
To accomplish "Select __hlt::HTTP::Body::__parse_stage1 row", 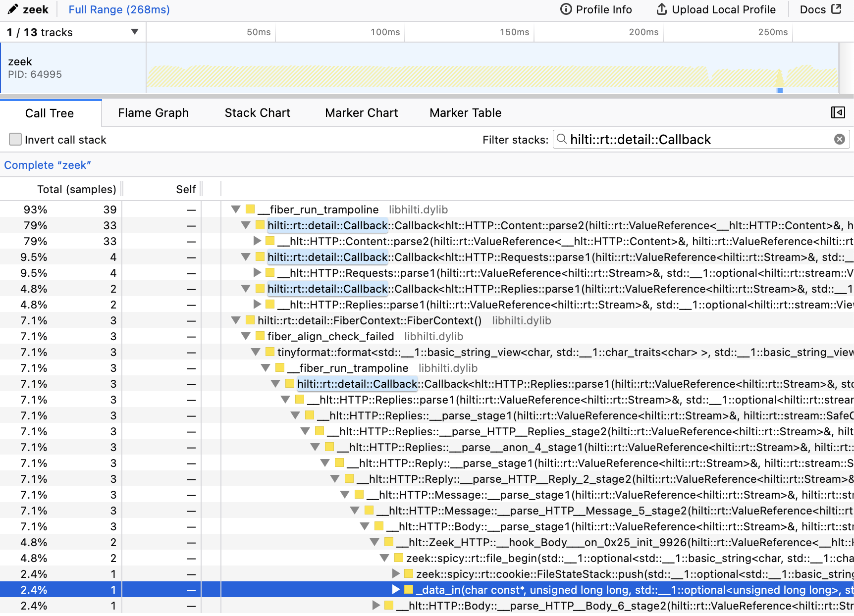I will click(x=427, y=526).
